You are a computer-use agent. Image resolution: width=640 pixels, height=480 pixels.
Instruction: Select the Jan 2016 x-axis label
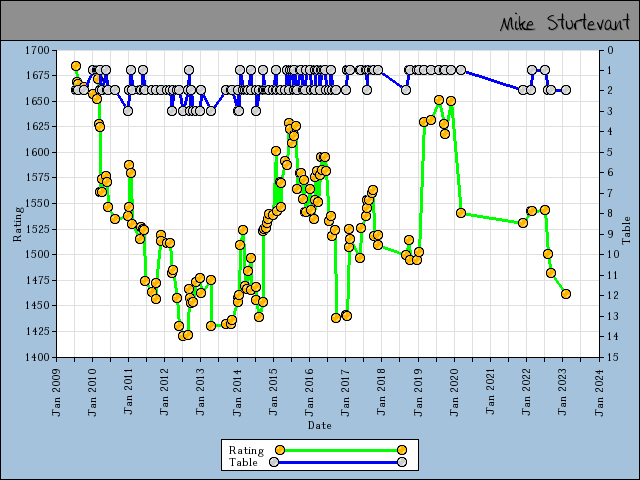click(310, 383)
